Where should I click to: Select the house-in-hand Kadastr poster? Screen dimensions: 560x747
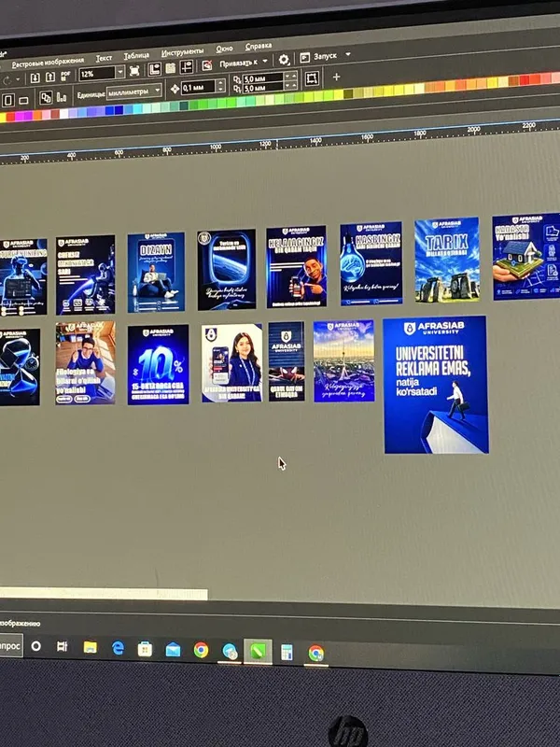pos(526,256)
